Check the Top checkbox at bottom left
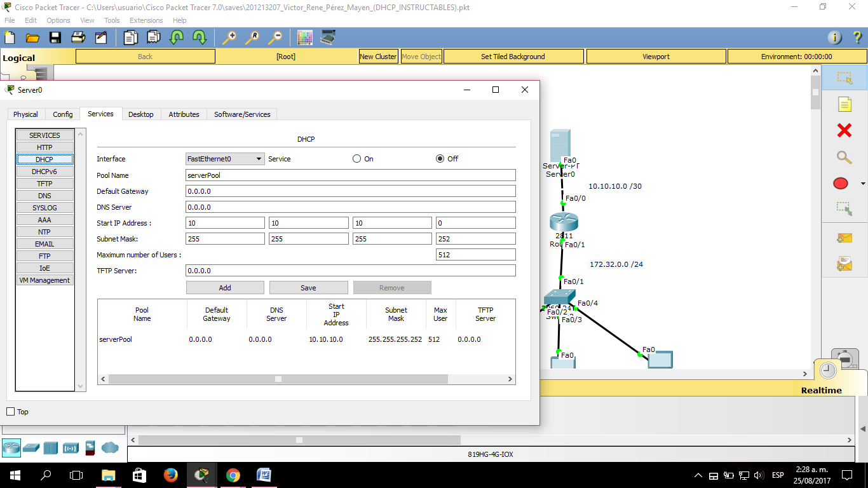The width and height of the screenshot is (868, 488). click(10, 412)
